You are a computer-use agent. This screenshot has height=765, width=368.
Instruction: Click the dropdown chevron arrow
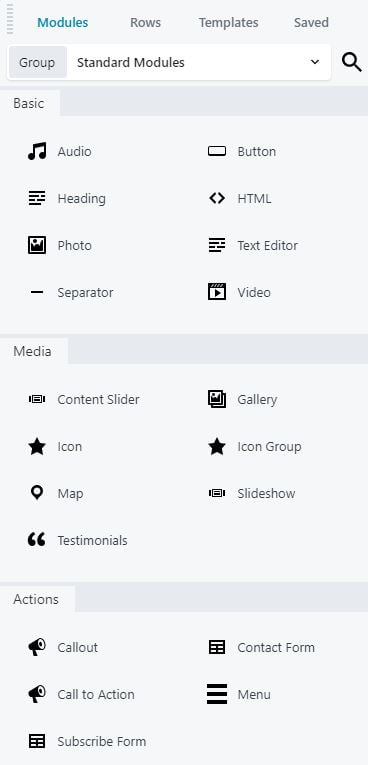click(x=315, y=62)
